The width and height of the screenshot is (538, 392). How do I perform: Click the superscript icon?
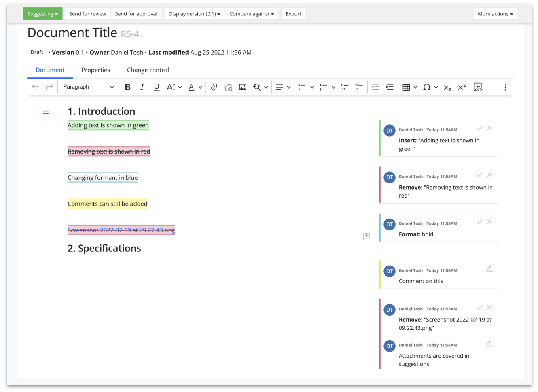(462, 87)
